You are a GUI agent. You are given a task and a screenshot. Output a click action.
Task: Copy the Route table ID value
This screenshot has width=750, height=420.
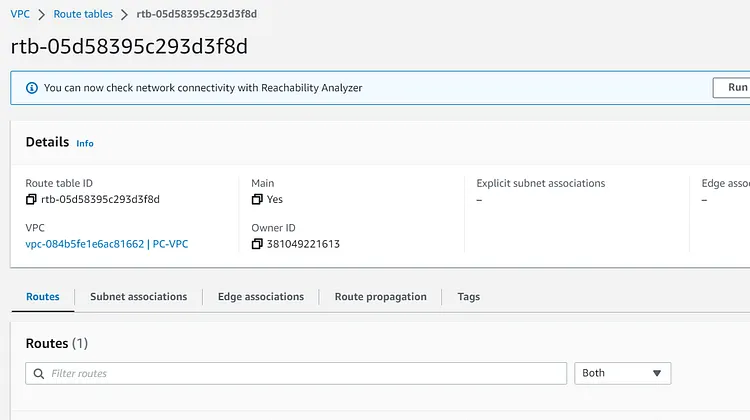click(x=31, y=199)
